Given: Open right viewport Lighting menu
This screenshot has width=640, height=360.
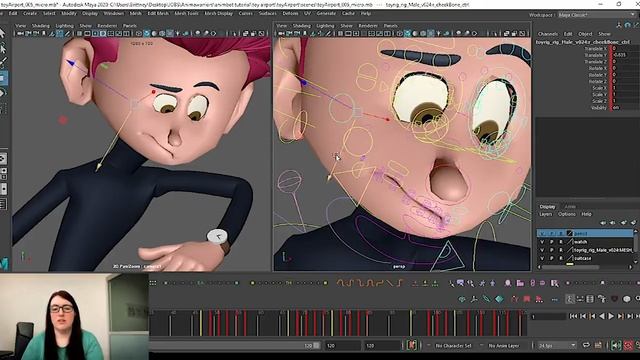Looking at the screenshot, I should tap(325, 26).
